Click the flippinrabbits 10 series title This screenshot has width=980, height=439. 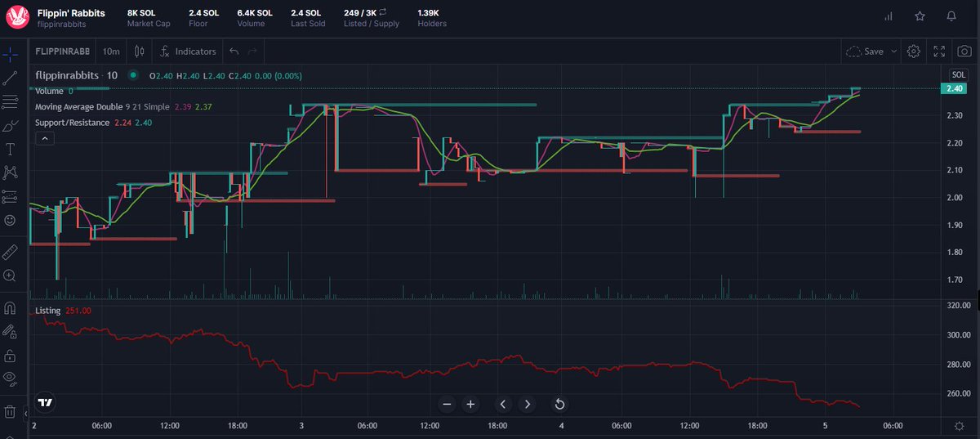(76, 75)
